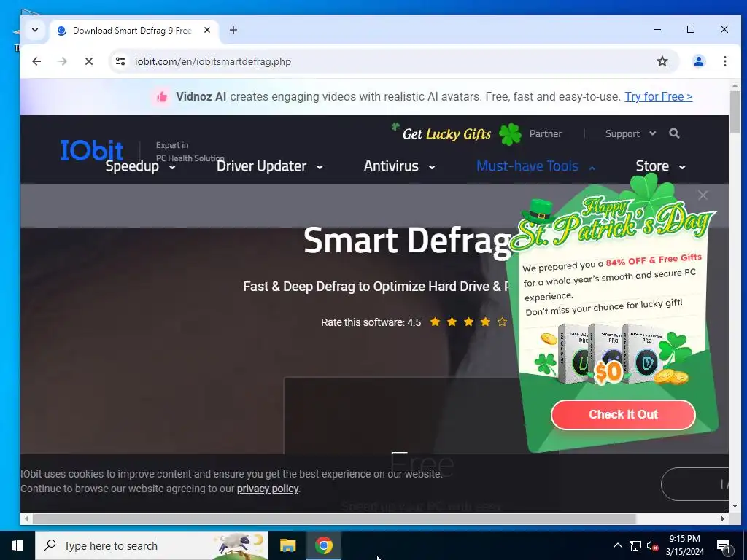Open the site search magnifier icon
This screenshot has width=747, height=560.
[x=674, y=133]
